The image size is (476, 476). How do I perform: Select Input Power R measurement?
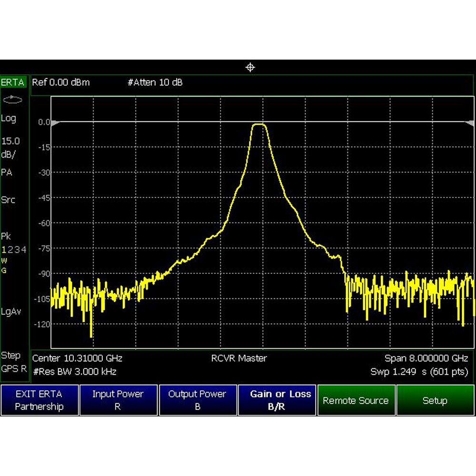tap(118, 400)
